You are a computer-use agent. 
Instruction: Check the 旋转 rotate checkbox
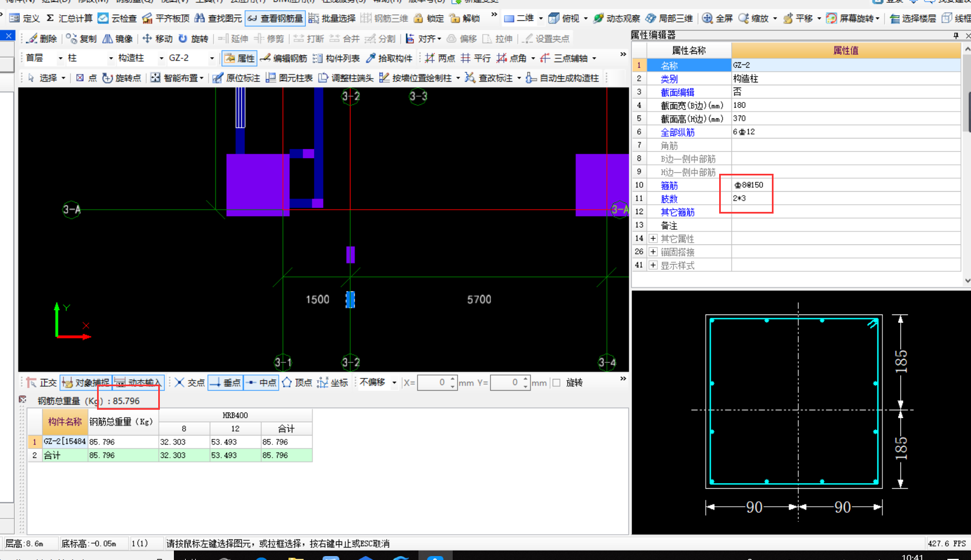coord(556,383)
